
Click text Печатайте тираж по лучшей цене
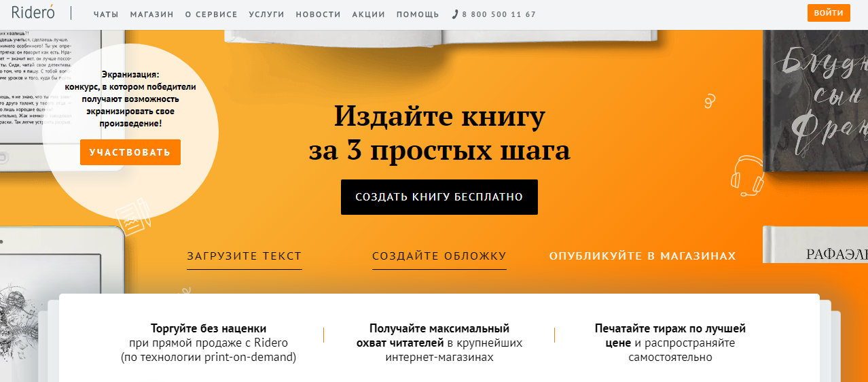click(670, 336)
